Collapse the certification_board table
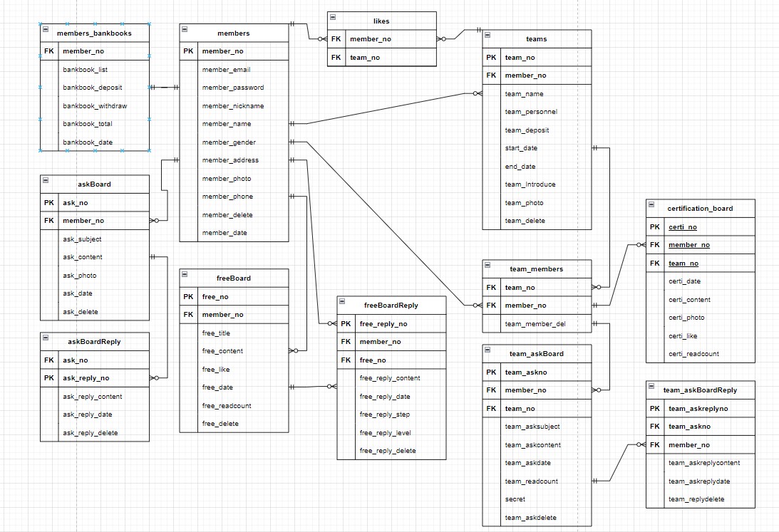This screenshot has width=779, height=532. (651, 205)
